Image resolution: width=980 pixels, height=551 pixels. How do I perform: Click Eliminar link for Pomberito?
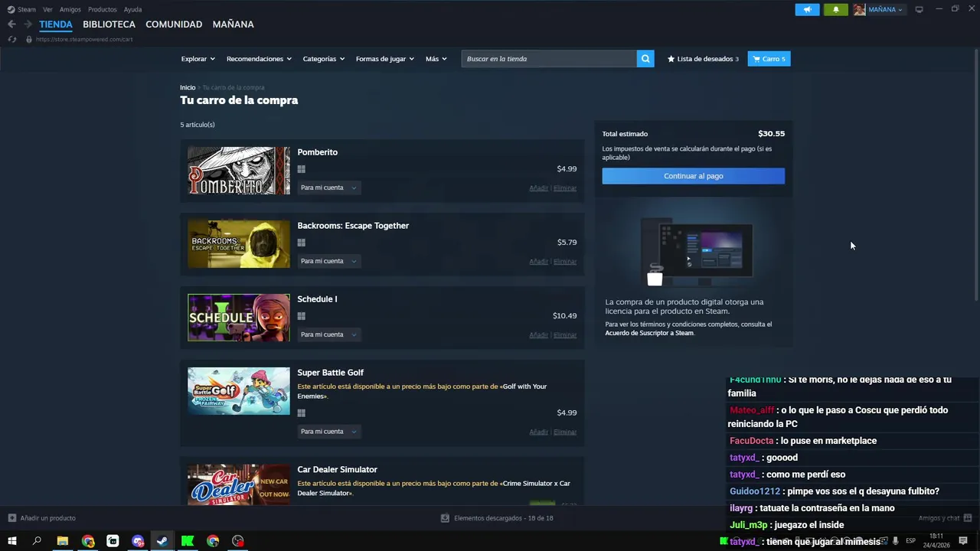[565, 188]
